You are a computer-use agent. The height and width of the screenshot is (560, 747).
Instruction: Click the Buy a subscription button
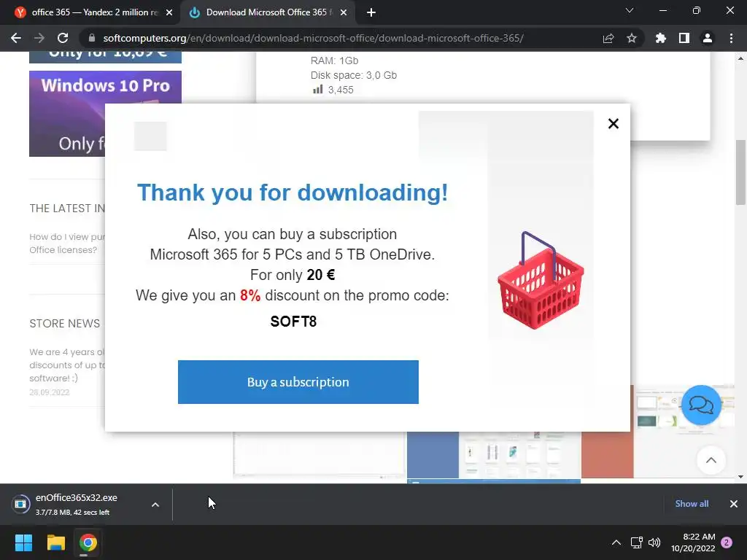pyautogui.click(x=298, y=382)
